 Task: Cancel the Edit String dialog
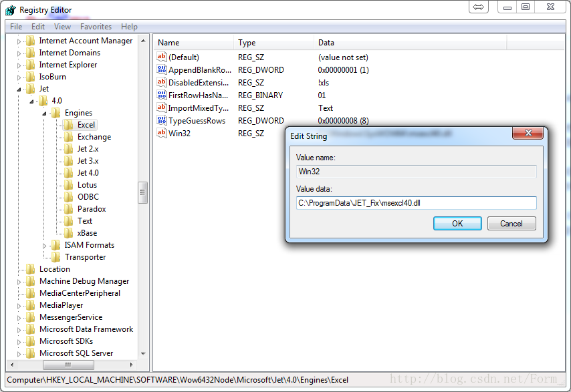click(x=511, y=223)
